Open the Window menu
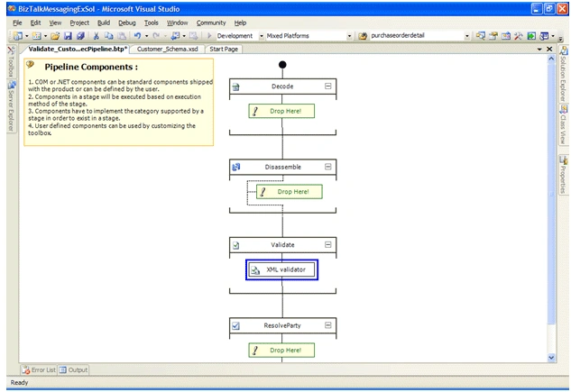Image resolution: width=571 pixels, height=392 pixels. coord(178,23)
